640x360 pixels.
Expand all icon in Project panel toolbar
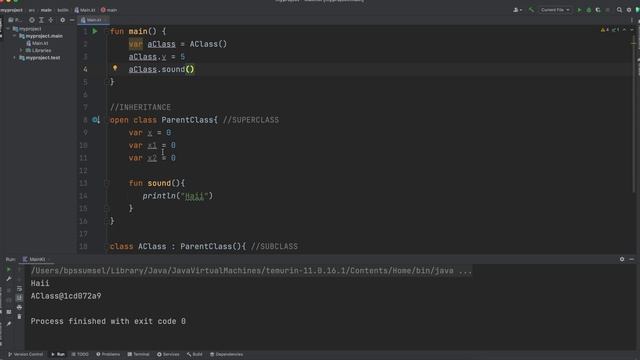click(x=41, y=20)
